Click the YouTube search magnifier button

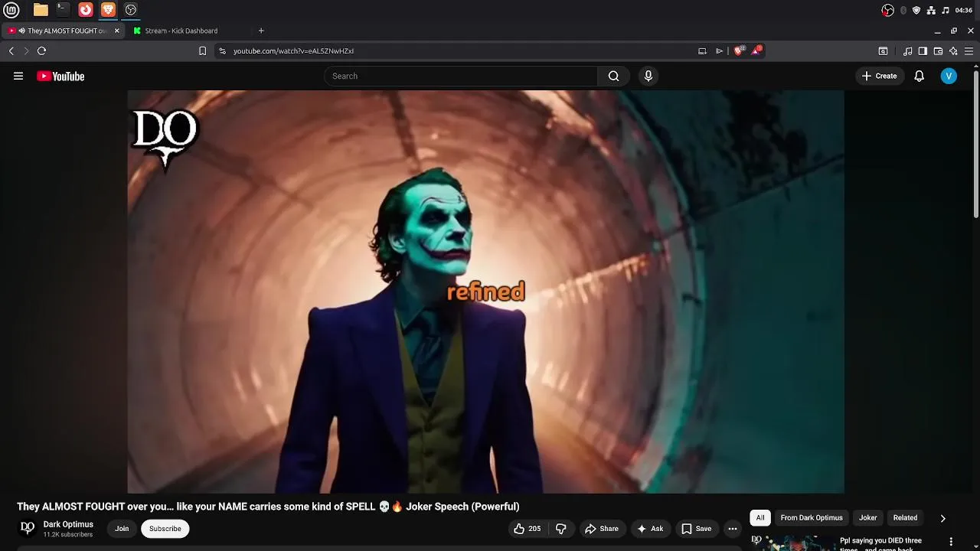pyautogui.click(x=613, y=76)
